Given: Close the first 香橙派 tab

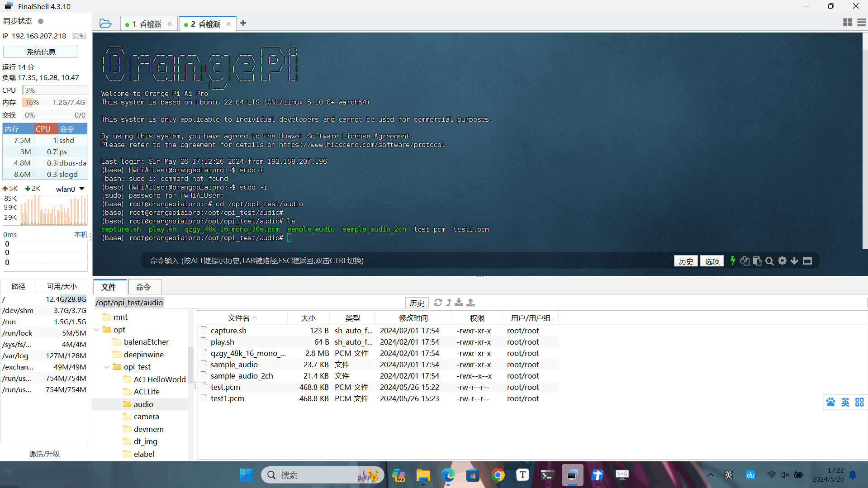Looking at the screenshot, I should coord(170,24).
